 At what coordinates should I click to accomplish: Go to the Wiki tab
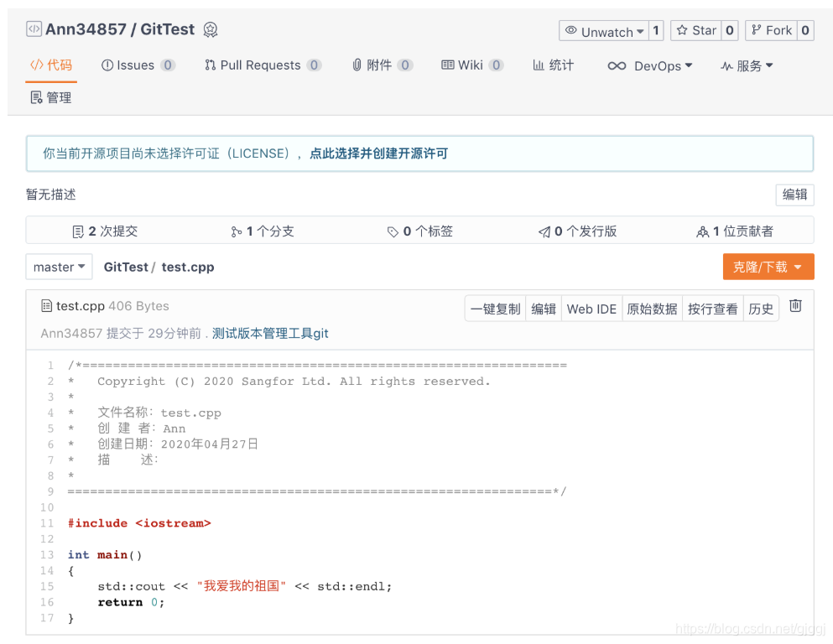click(471, 65)
